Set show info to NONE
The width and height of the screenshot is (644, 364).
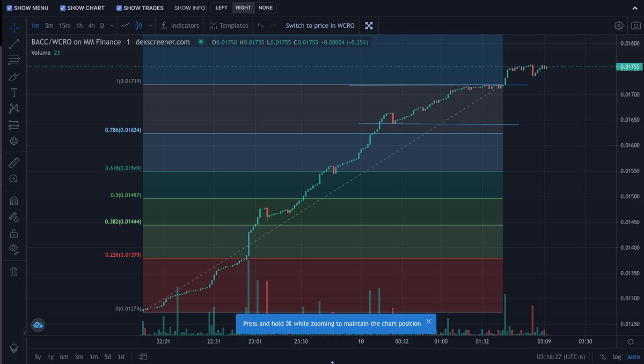click(x=266, y=8)
